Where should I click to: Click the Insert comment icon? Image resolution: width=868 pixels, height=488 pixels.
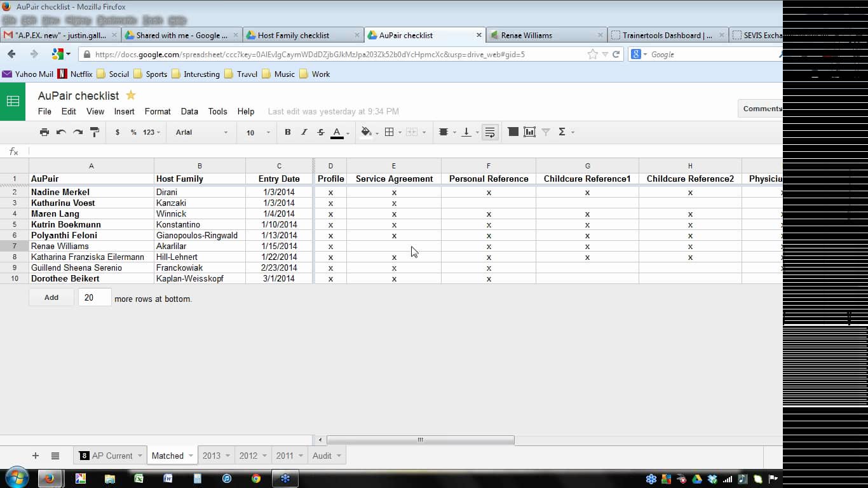coord(513,132)
